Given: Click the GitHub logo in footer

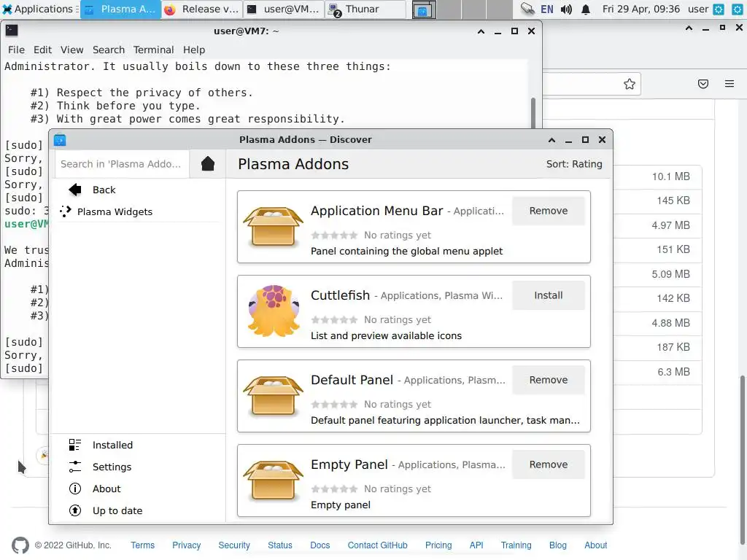Looking at the screenshot, I should coord(20,545).
